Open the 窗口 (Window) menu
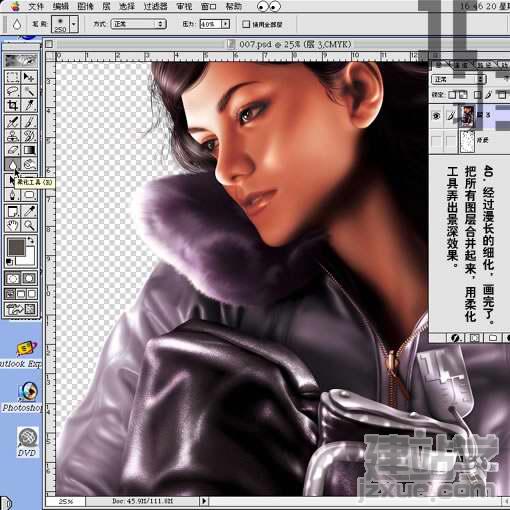 click(209, 6)
